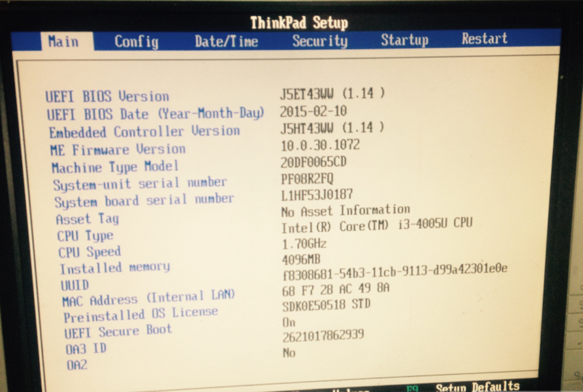
Task: Select the System board serial number label
Action: click(x=144, y=200)
